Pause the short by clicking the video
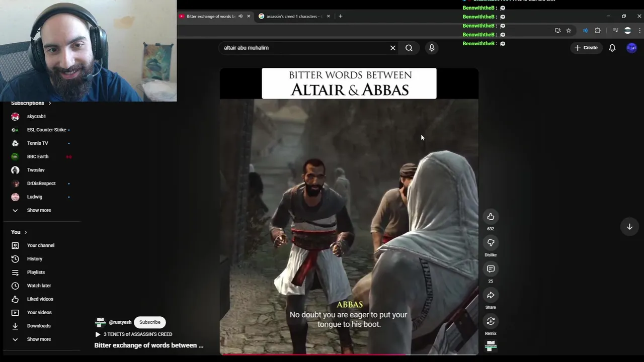This screenshot has height=362, width=644. 349,211
